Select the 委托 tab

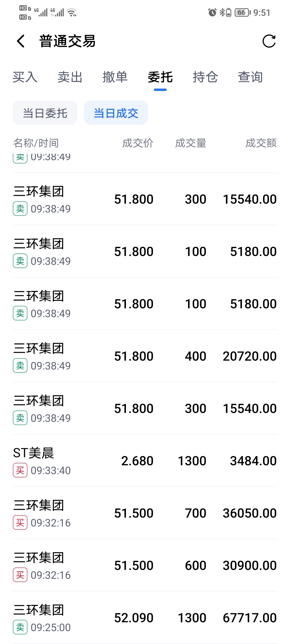pos(160,77)
